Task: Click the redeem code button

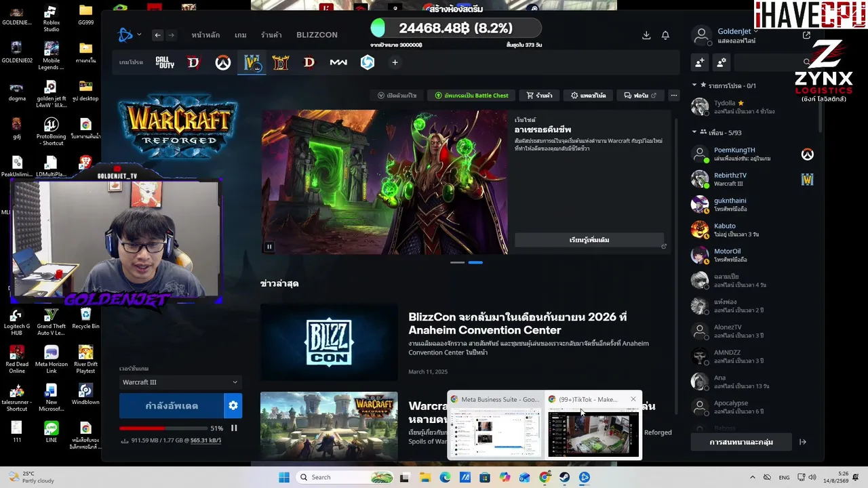Action: (397, 96)
